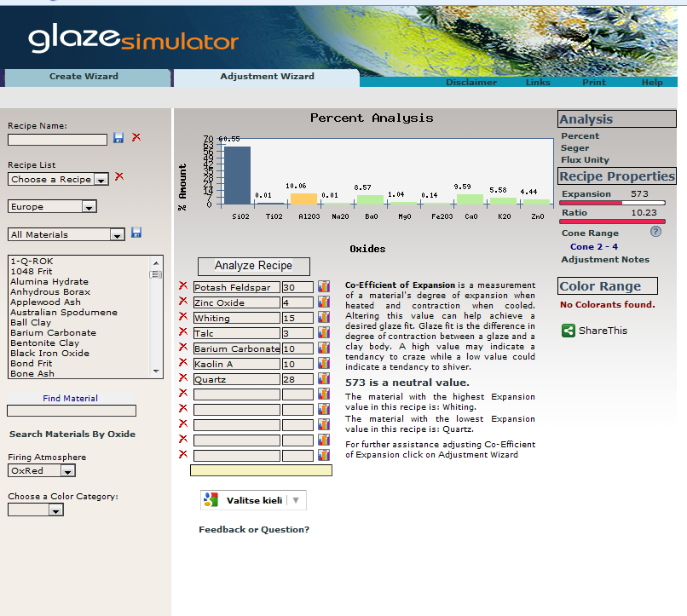Click chart icon on last empty recipe row

324,455
